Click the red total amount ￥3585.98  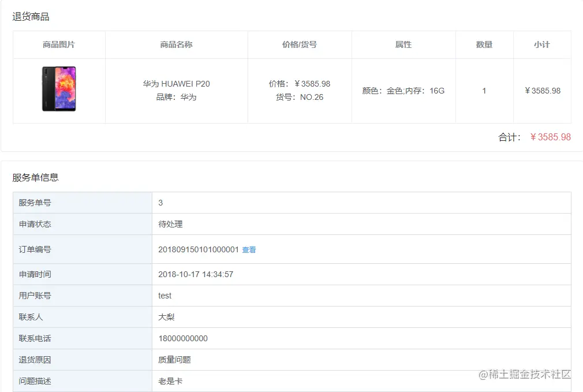coord(550,137)
